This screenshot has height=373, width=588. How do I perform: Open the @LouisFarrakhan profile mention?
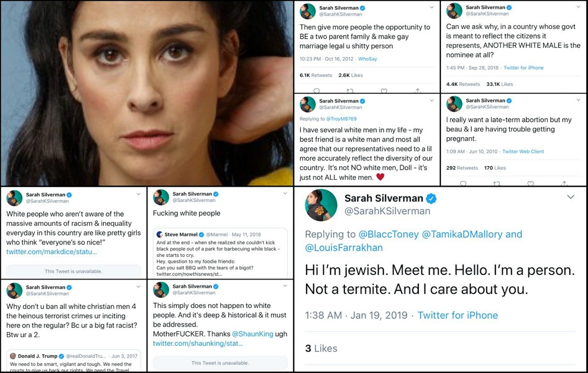[x=344, y=248]
